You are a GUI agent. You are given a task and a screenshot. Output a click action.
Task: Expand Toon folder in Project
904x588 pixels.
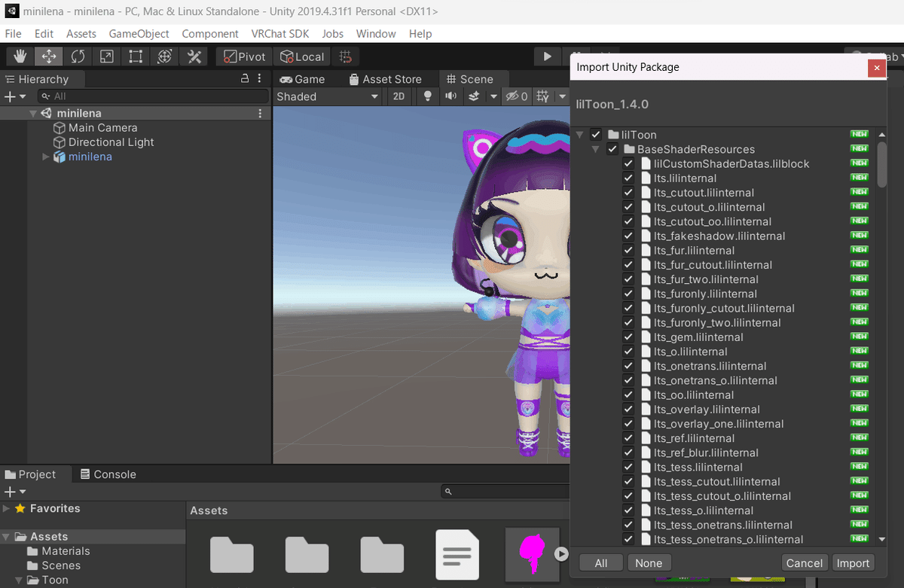(x=20, y=580)
